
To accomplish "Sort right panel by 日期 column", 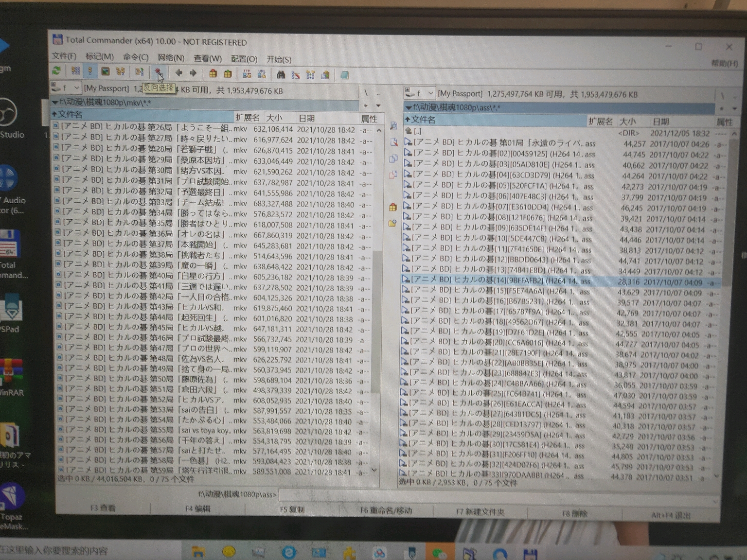I will 681,122.
